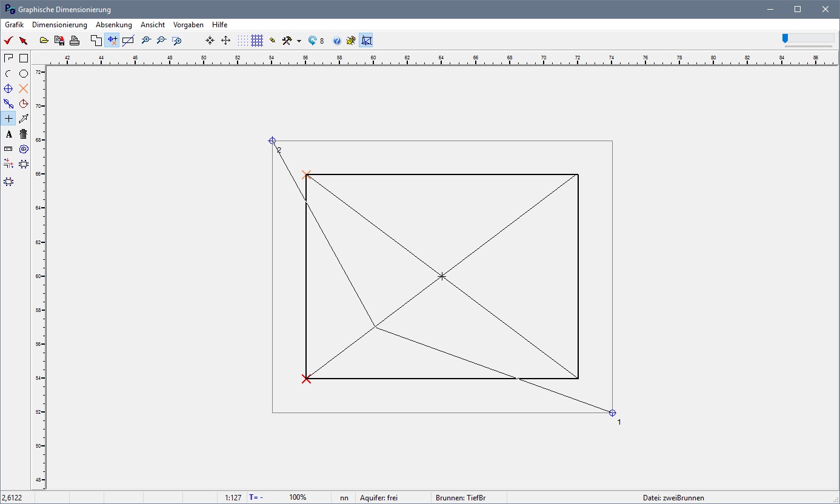Select the rectangle drawing tool
Image resolution: width=840 pixels, height=504 pixels.
pos(23,58)
